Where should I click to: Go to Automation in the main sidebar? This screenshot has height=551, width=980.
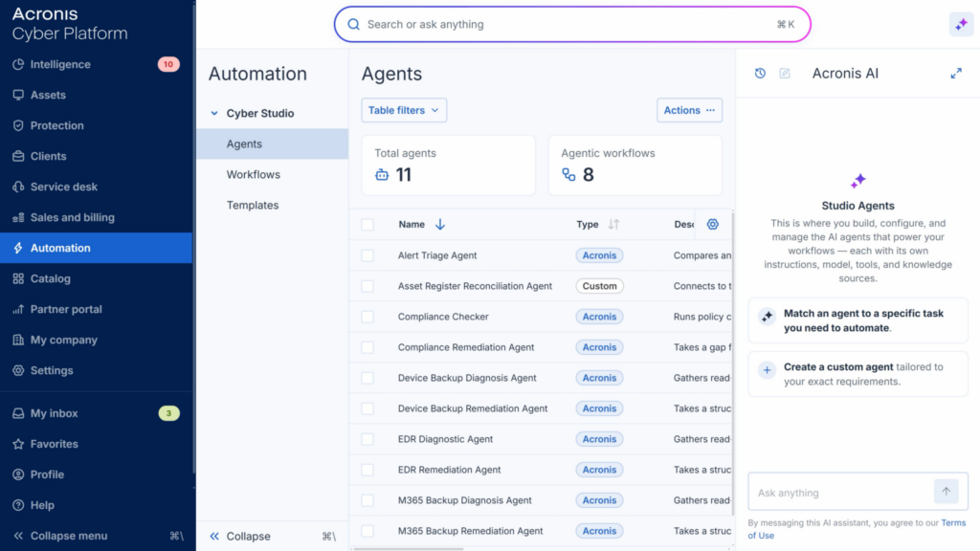(96, 248)
